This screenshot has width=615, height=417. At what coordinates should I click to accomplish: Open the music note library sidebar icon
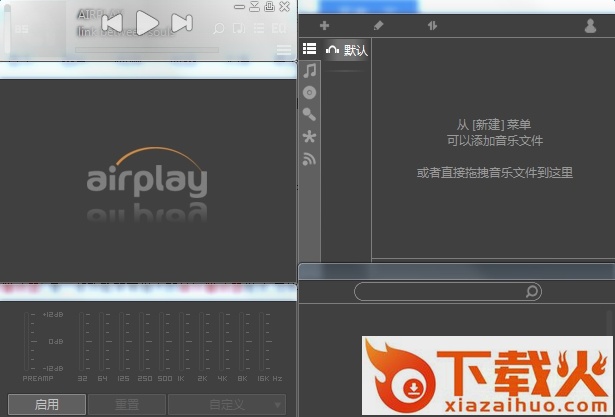point(310,71)
